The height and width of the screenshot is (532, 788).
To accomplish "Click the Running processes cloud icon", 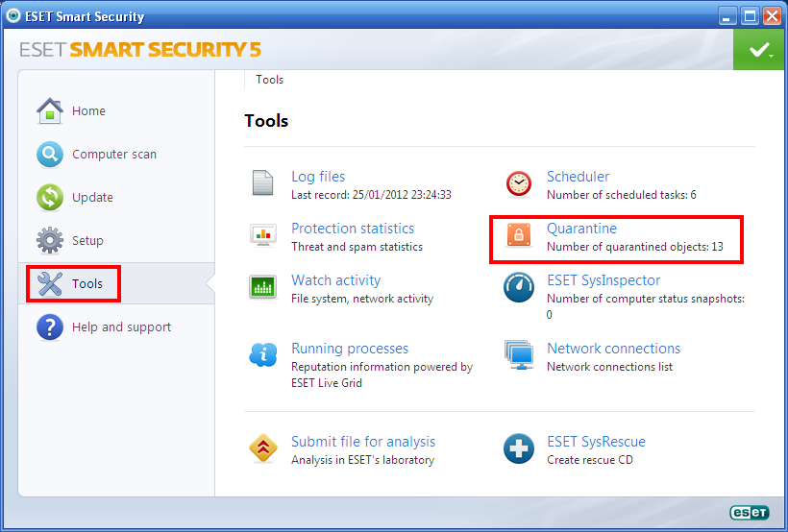I will tap(262, 355).
